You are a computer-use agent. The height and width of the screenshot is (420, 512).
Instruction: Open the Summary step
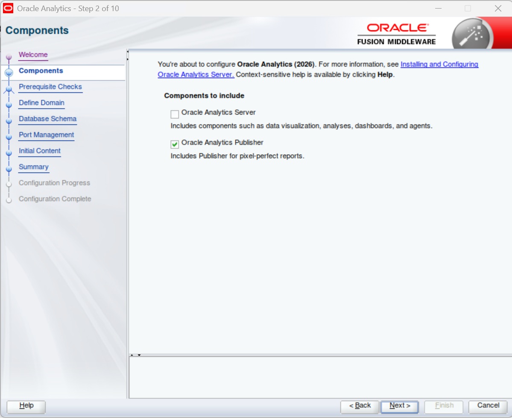[34, 167]
